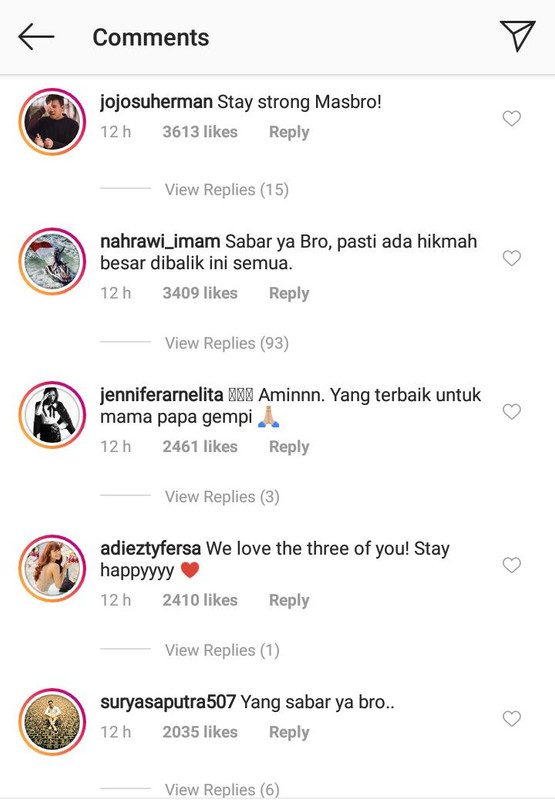The width and height of the screenshot is (555, 800).
Task: Reply to jojosuherman's comment
Action: [289, 132]
